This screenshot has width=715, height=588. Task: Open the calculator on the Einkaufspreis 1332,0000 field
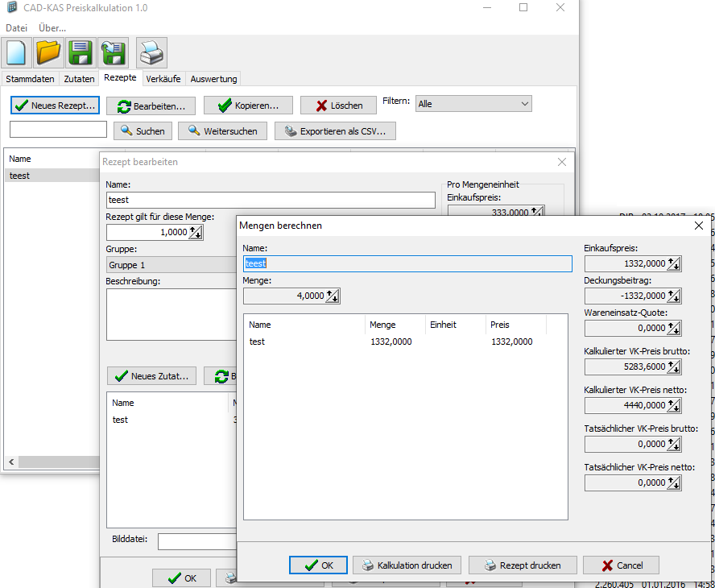tap(674, 264)
